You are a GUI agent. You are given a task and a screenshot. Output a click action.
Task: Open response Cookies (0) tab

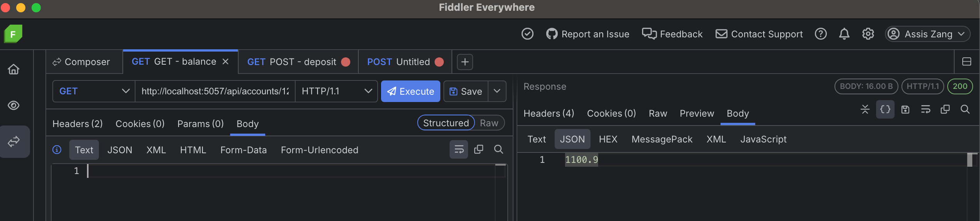611,113
